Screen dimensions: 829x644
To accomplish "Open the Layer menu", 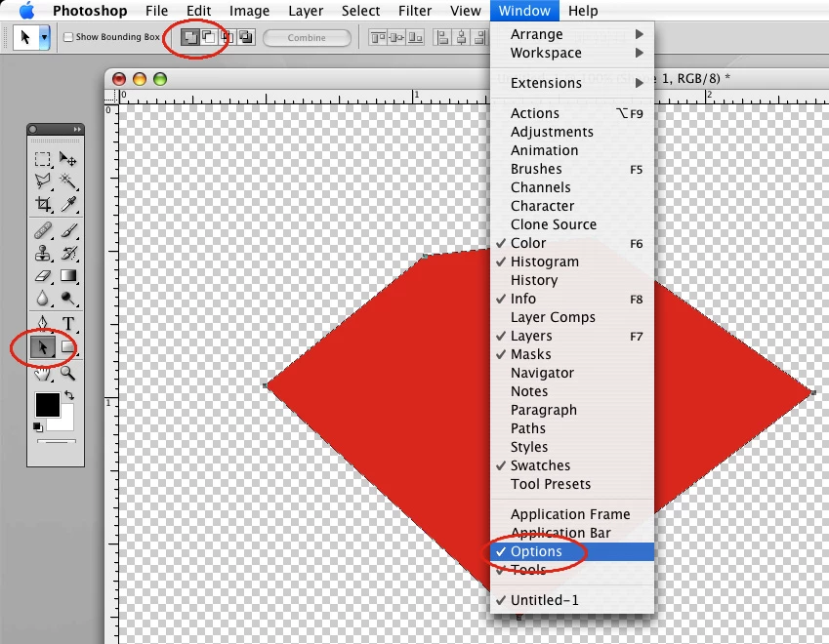I will point(306,11).
